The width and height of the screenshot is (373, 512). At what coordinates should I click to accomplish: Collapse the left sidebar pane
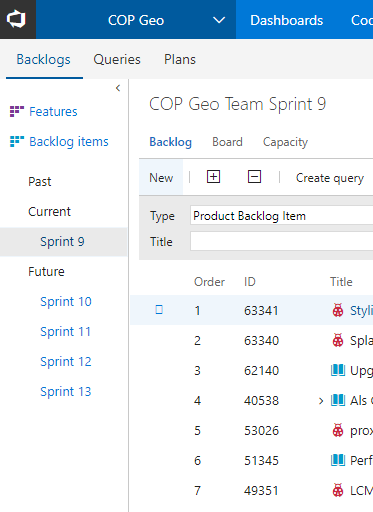pyautogui.click(x=118, y=88)
